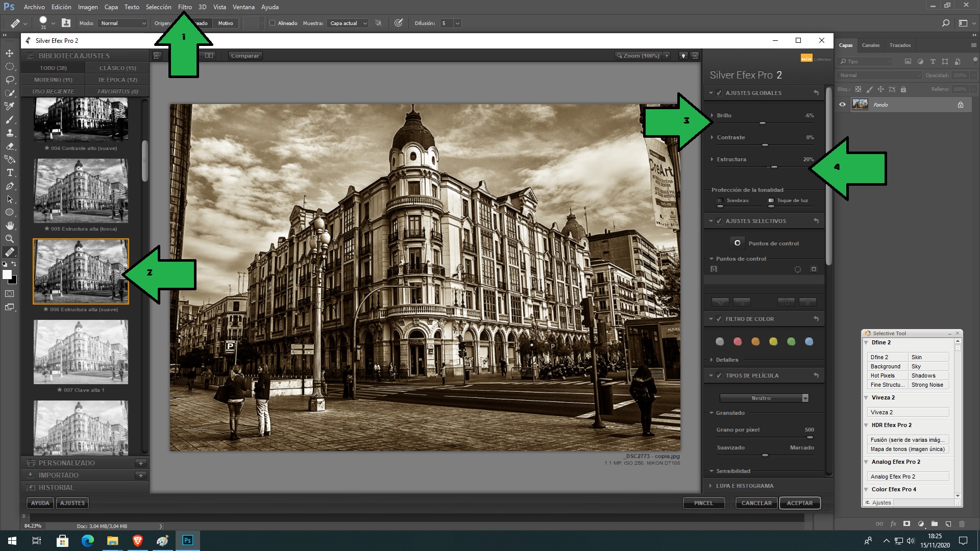The height and width of the screenshot is (551, 980).
Task: Select the Zoom tool in left toolbar
Action: click(10, 239)
